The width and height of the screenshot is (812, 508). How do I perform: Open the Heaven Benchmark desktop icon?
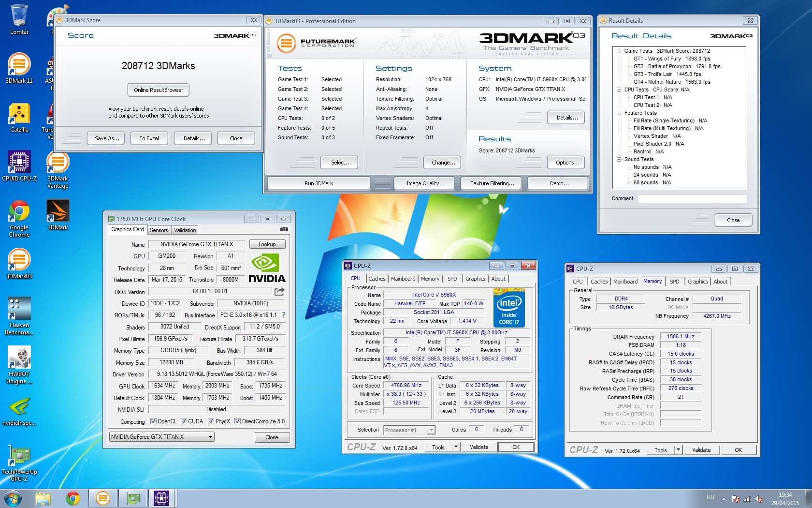pos(19,316)
